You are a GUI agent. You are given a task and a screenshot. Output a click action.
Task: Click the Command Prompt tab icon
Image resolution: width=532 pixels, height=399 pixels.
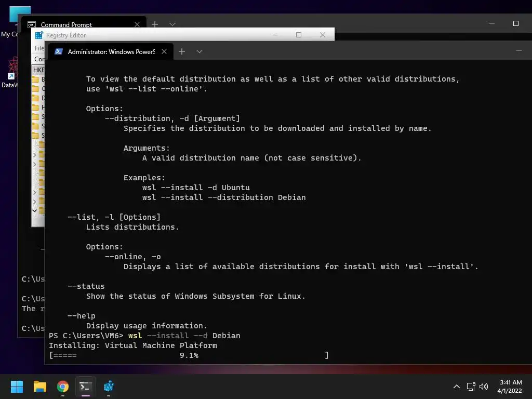coord(32,24)
